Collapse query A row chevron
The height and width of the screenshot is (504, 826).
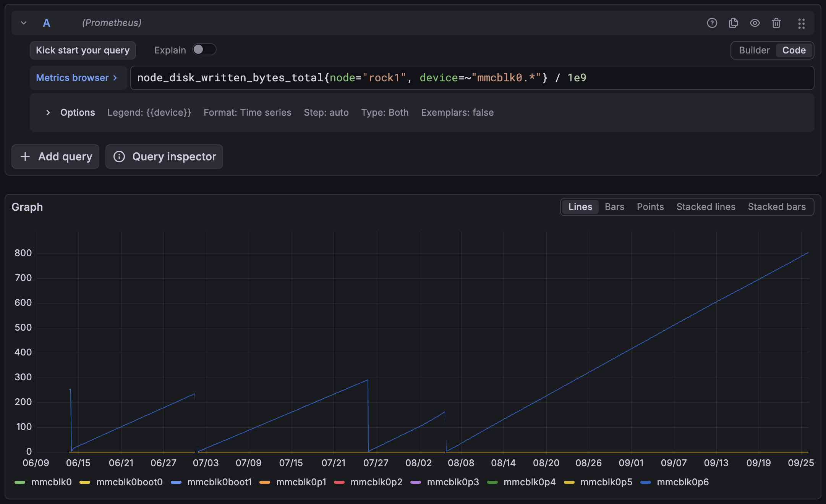coord(24,23)
